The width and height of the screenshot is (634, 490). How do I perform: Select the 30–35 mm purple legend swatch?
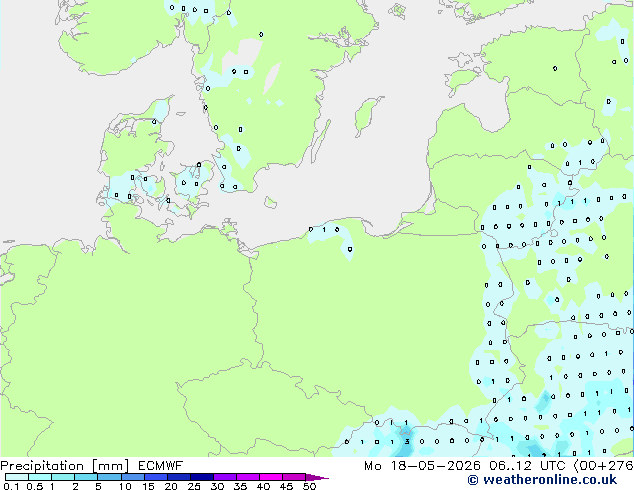point(225,477)
